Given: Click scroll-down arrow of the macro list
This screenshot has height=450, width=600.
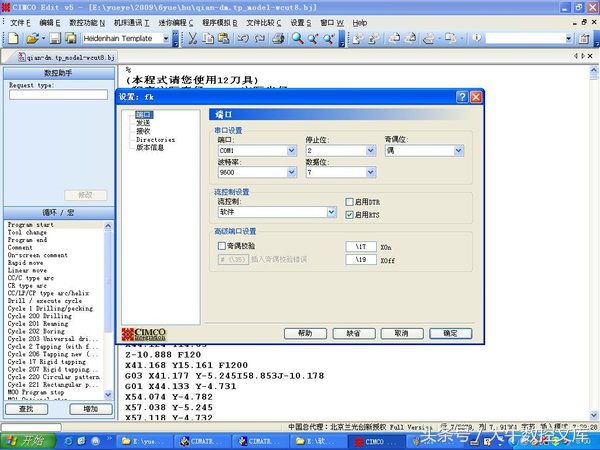Looking at the screenshot, I should coord(108,394).
